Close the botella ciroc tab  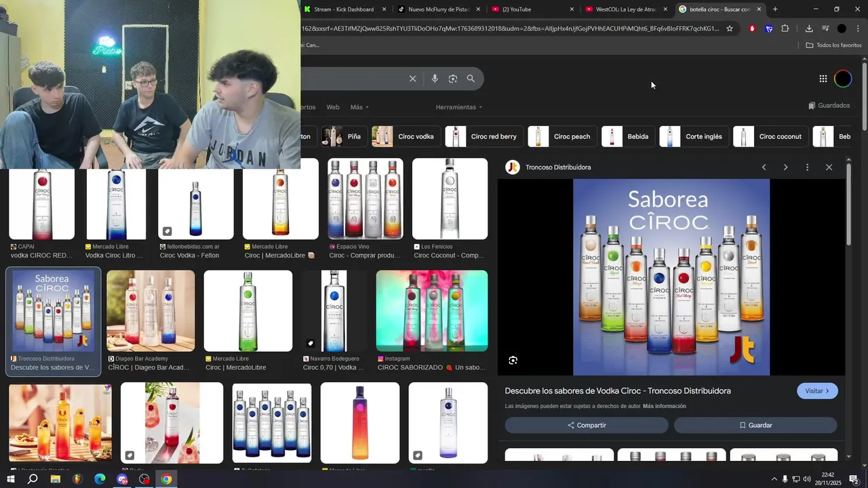(759, 9)
